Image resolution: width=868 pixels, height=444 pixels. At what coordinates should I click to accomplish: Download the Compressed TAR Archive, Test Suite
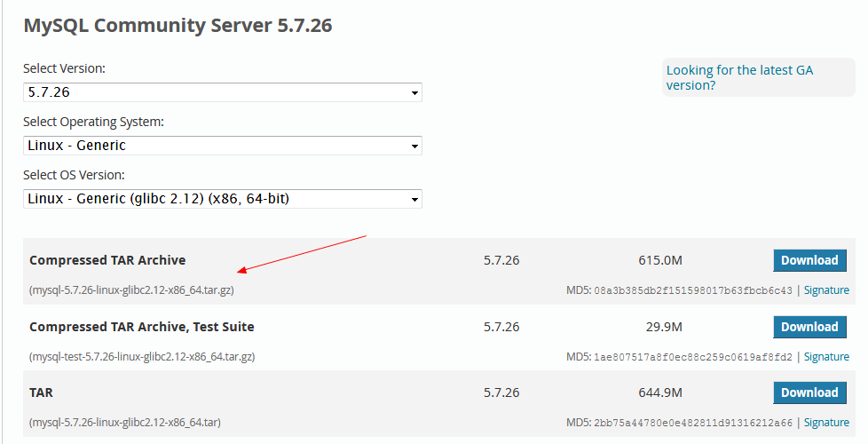click(x=809, y=327)
